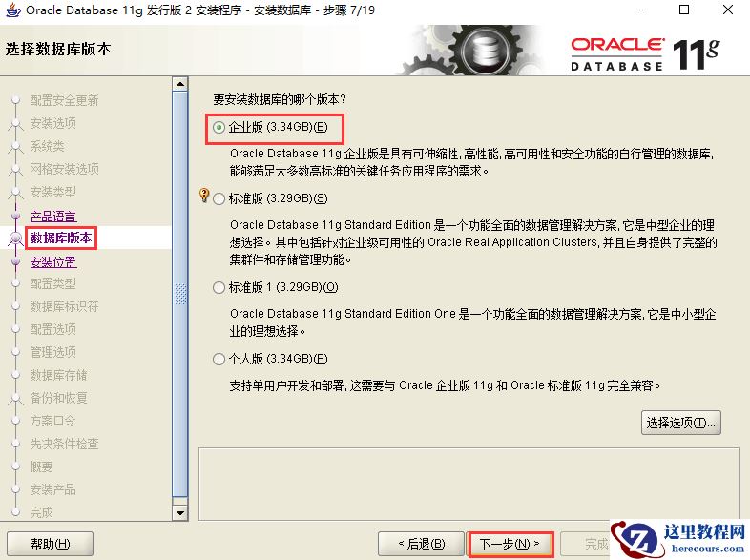Select the 标准版 (3.29GB) radio option
The image size is (750, 560).
point(219,198)
